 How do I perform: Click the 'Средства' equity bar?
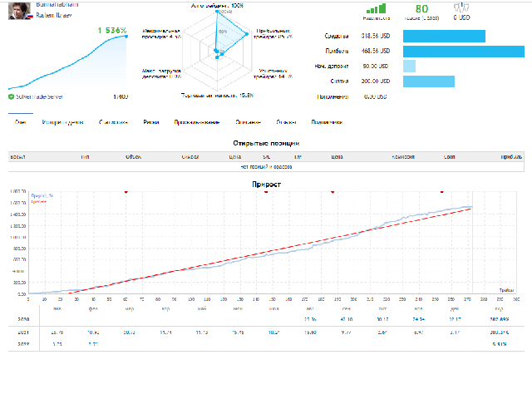click(443, 36)
